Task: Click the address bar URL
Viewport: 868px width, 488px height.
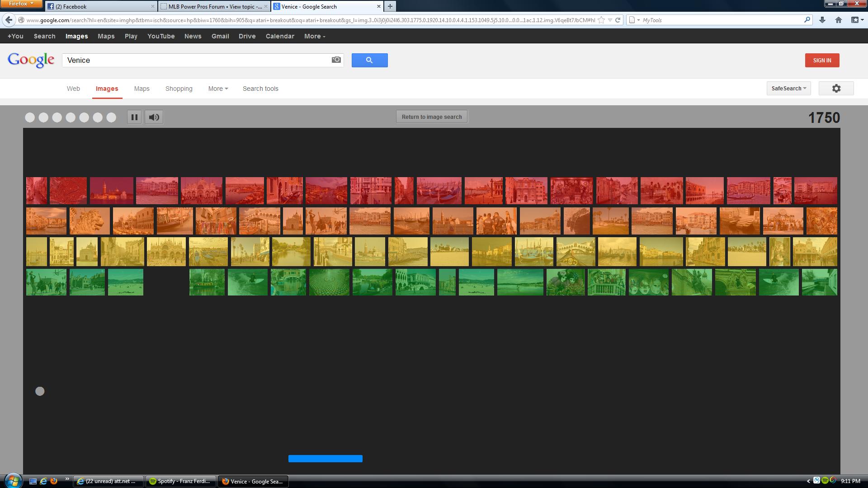Action: click(311, 20)
